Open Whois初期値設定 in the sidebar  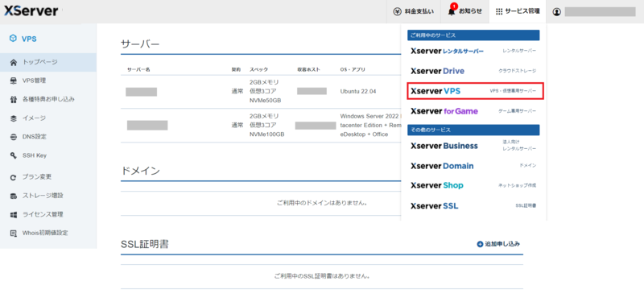pyautogui.click(x=48, y=234)
